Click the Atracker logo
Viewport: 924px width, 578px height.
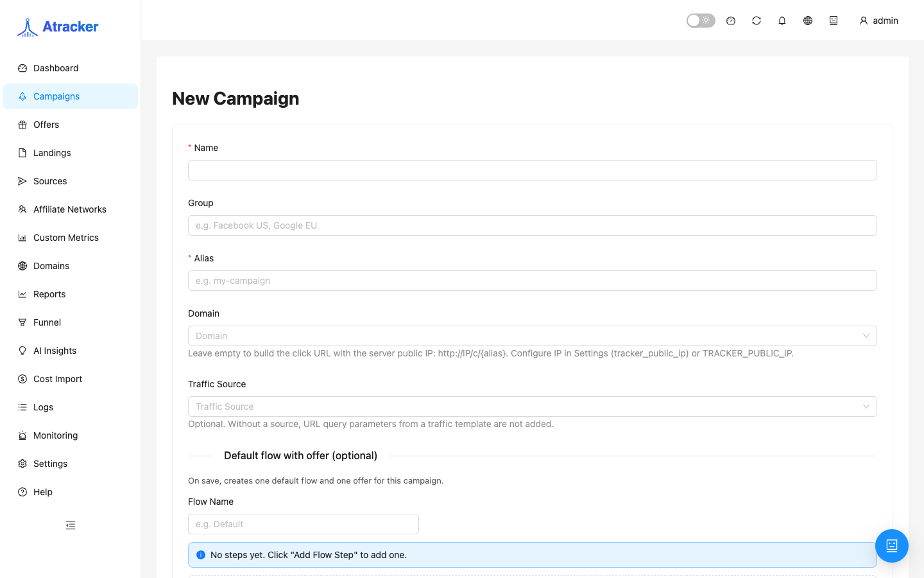pos(58,27)
